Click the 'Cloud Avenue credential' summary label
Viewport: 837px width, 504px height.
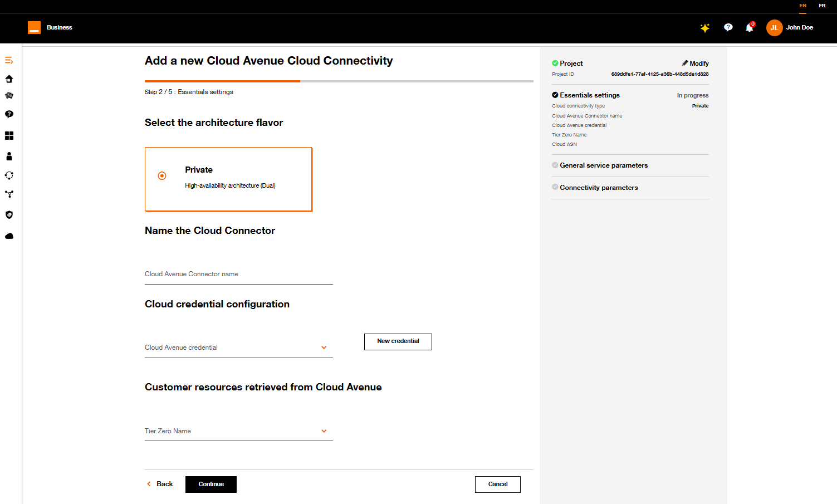579,125
